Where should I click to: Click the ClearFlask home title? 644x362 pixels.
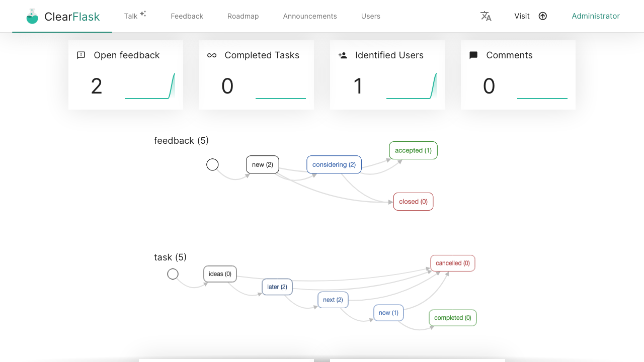[x=72, y=17]
